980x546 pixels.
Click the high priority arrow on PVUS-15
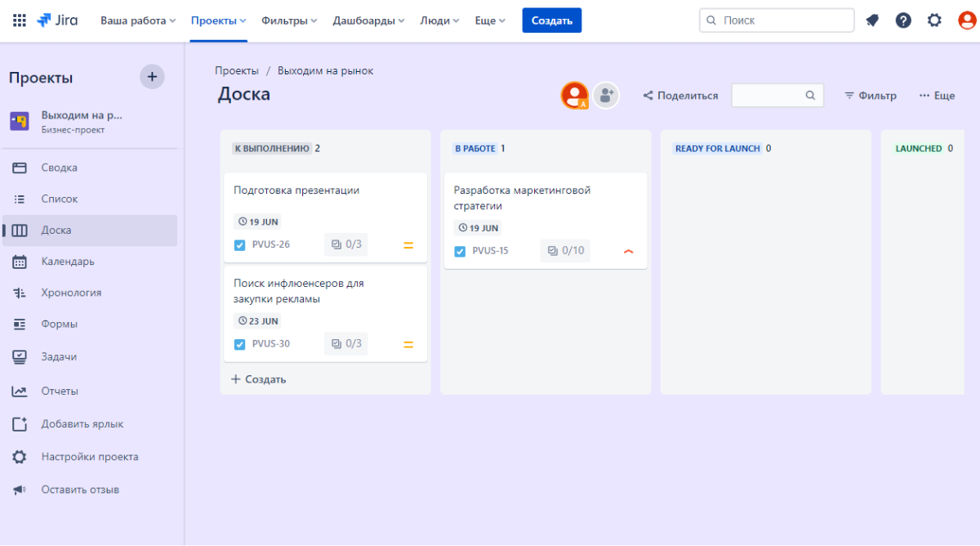click(628, 251)
